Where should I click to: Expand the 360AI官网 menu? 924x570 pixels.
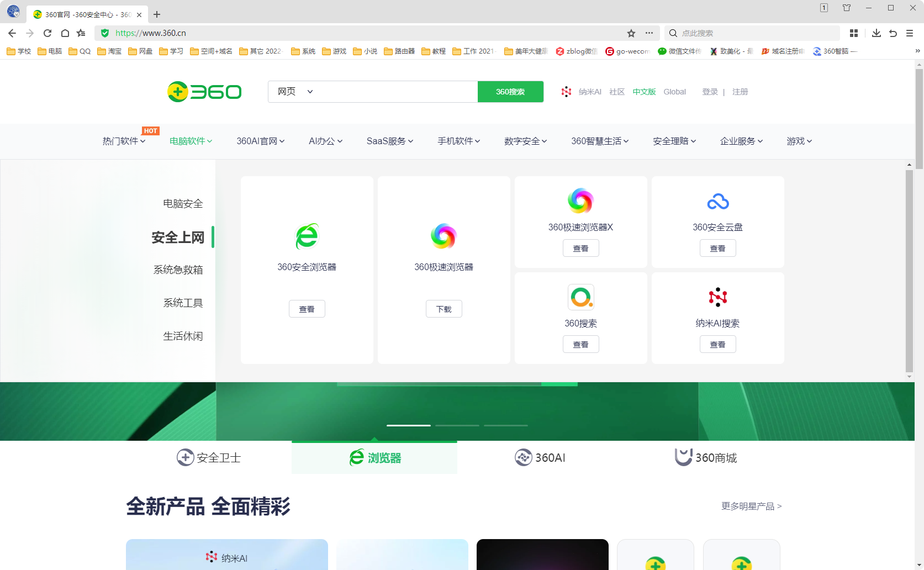(261, 141)
